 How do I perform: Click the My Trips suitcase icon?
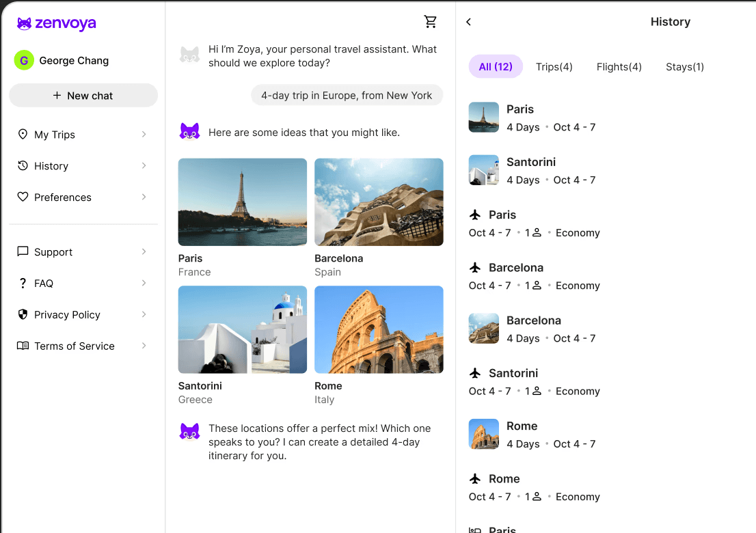point(22,135)
